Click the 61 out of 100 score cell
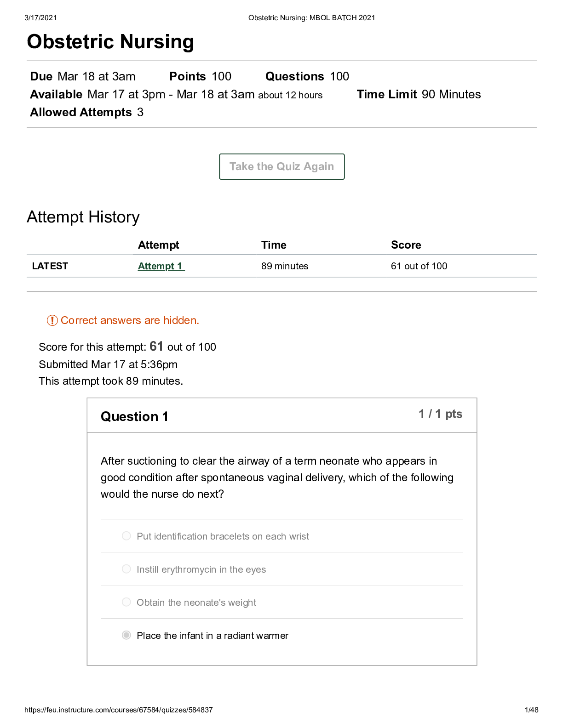This screenshot has width=563, height=728. (419, 266)
